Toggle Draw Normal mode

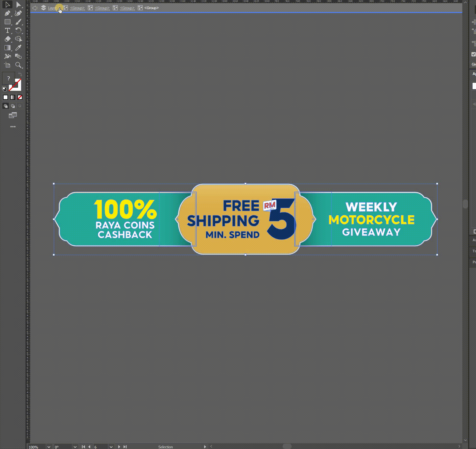coord(6,106)
